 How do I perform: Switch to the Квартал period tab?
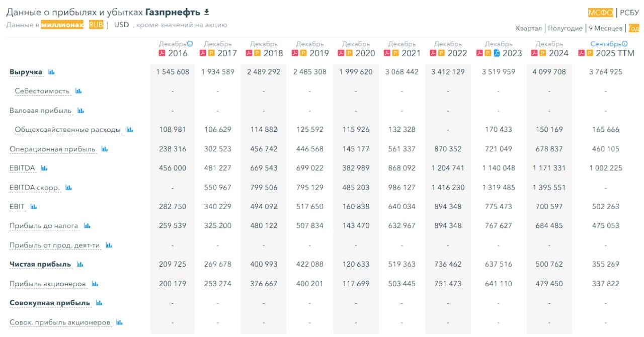(x=529, y=28)
